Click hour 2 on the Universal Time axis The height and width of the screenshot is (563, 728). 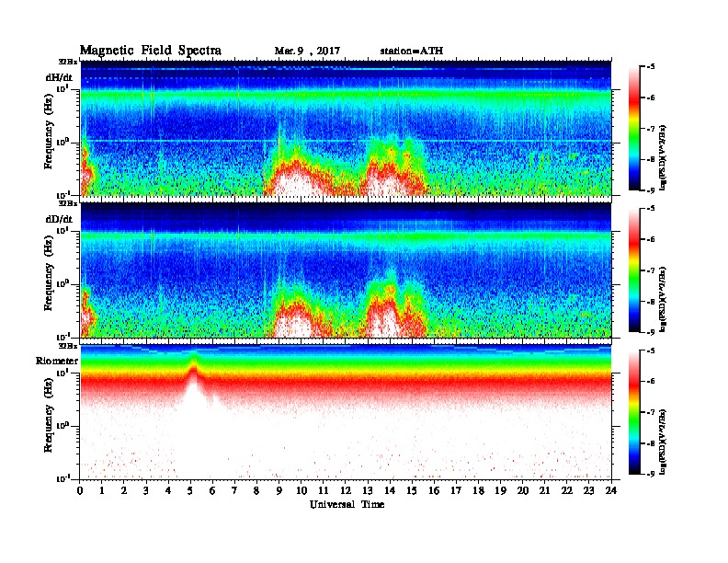click(x=124, y=491)
